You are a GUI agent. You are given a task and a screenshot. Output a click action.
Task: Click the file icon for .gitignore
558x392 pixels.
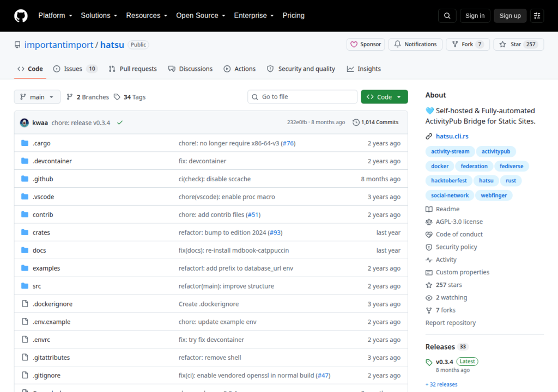[x=25, y=375]
